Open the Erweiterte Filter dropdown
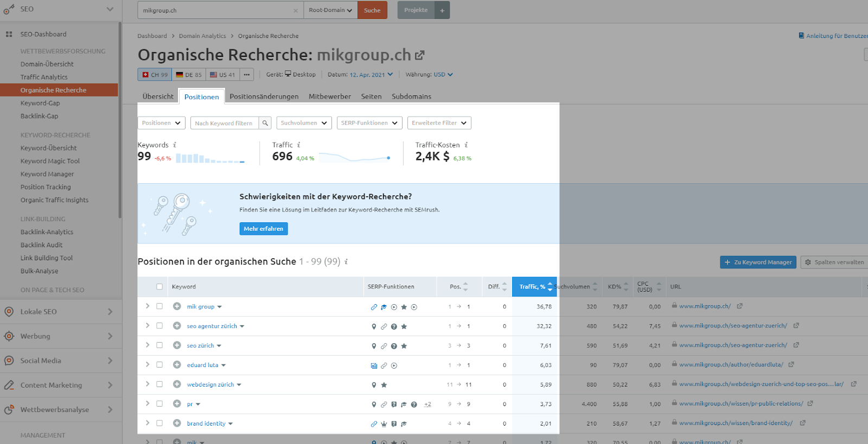The height and width of the screenshot is (444, 868). click(x=439, y=123)
